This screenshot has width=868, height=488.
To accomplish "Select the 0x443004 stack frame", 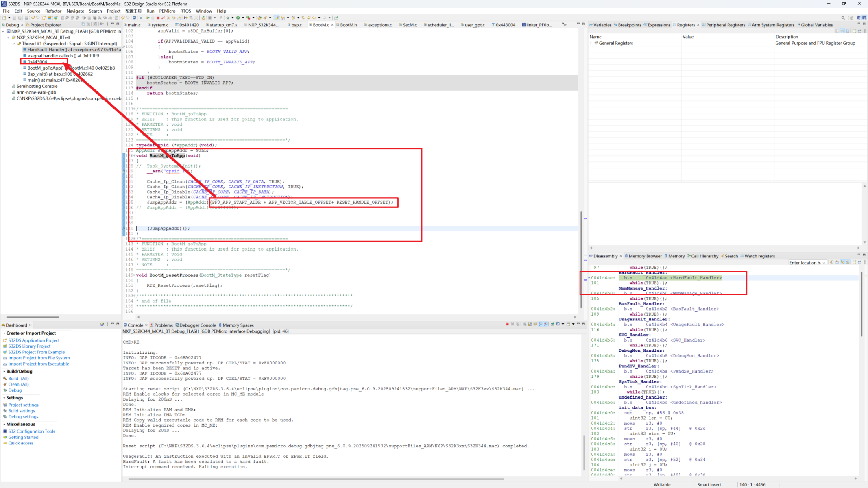I will [x=37, y=62].
